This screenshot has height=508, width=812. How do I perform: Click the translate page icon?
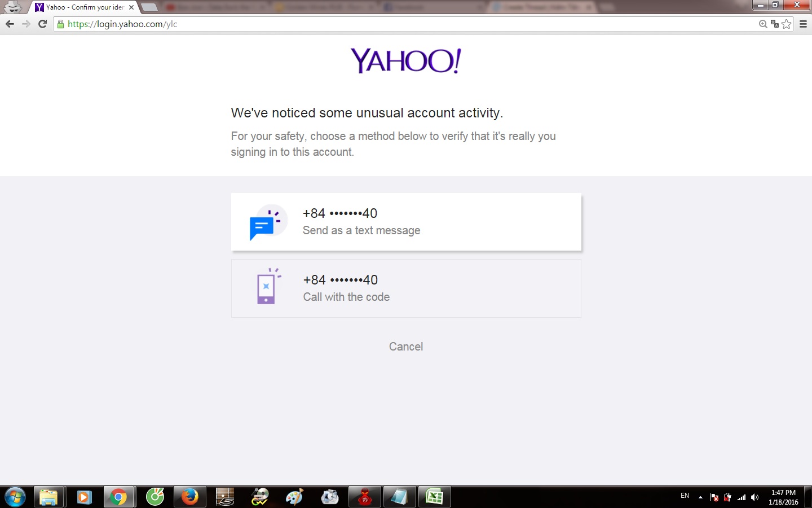(775, 24)
